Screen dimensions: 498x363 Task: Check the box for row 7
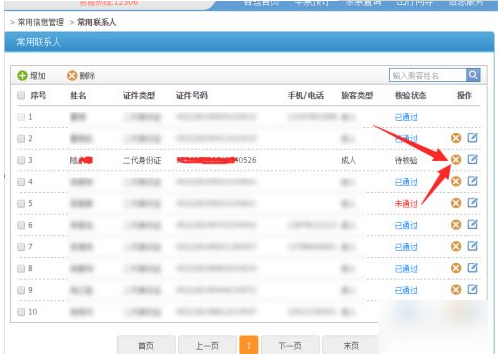pos(21,247)
